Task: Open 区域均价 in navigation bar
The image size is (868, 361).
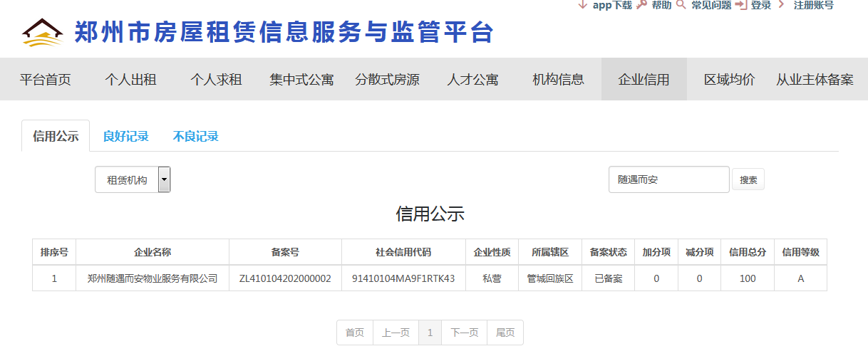Action: pos(730,79)
